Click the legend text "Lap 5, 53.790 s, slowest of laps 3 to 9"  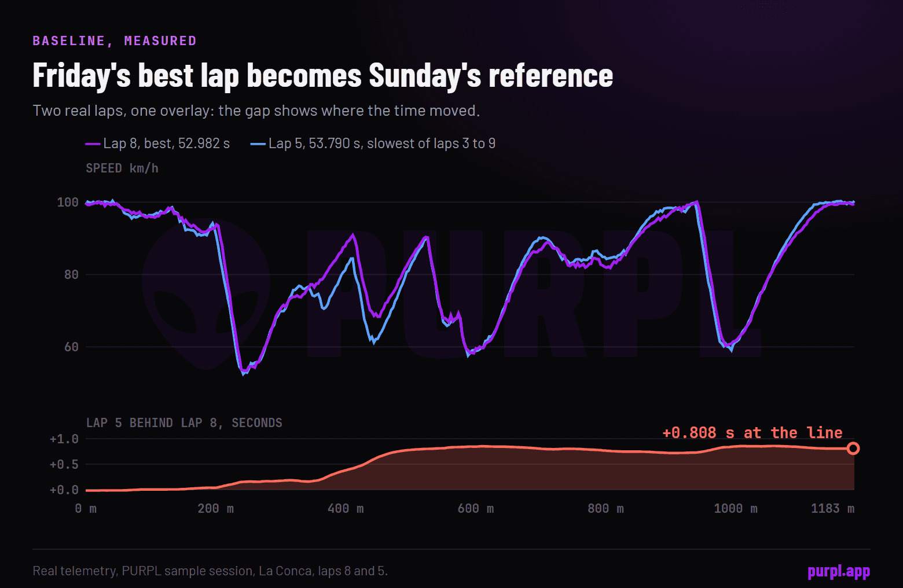tap(382, 144)
